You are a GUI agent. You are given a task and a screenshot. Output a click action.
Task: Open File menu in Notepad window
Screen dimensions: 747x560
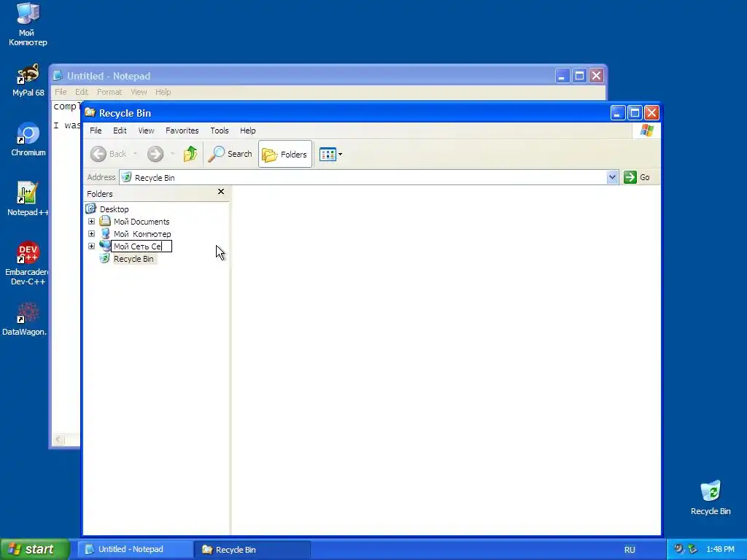click(61, 92)
